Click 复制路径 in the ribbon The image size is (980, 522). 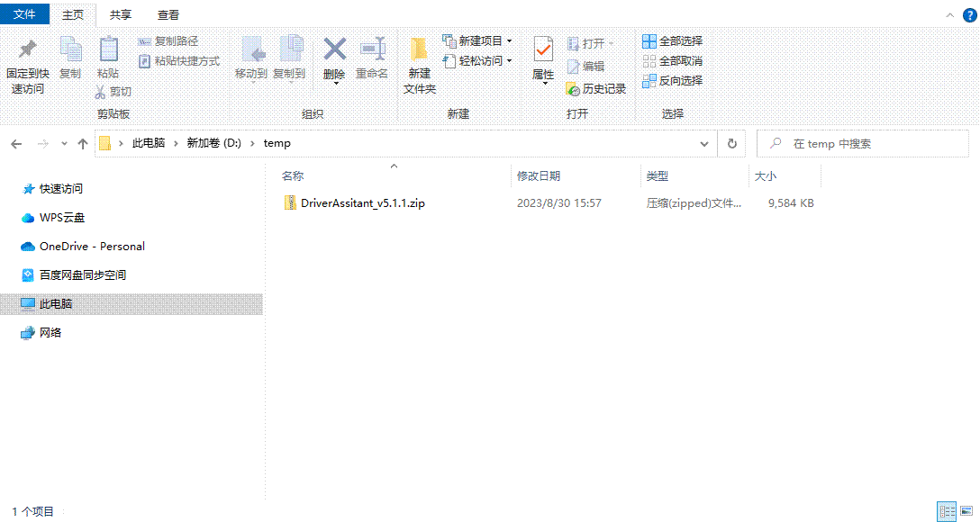[168, 41]
